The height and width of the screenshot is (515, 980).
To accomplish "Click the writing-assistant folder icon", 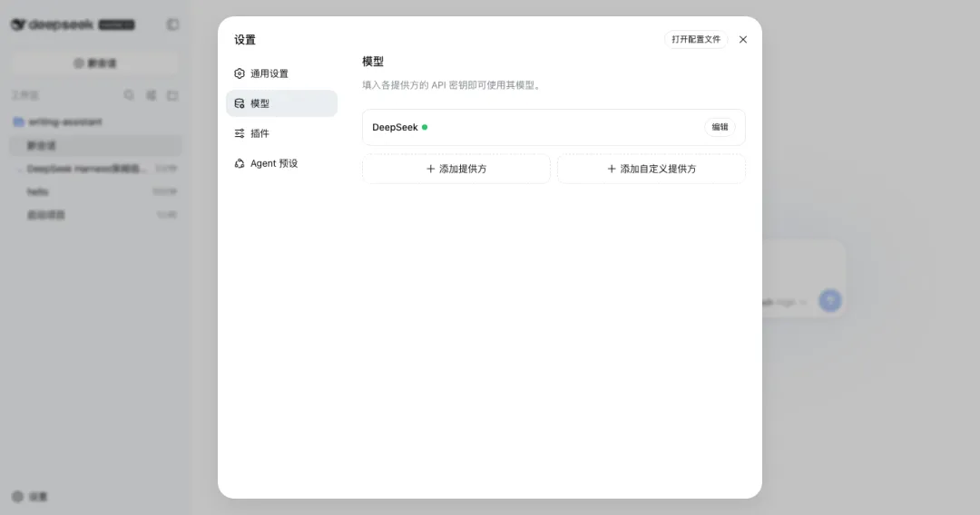I will point(19,121).
